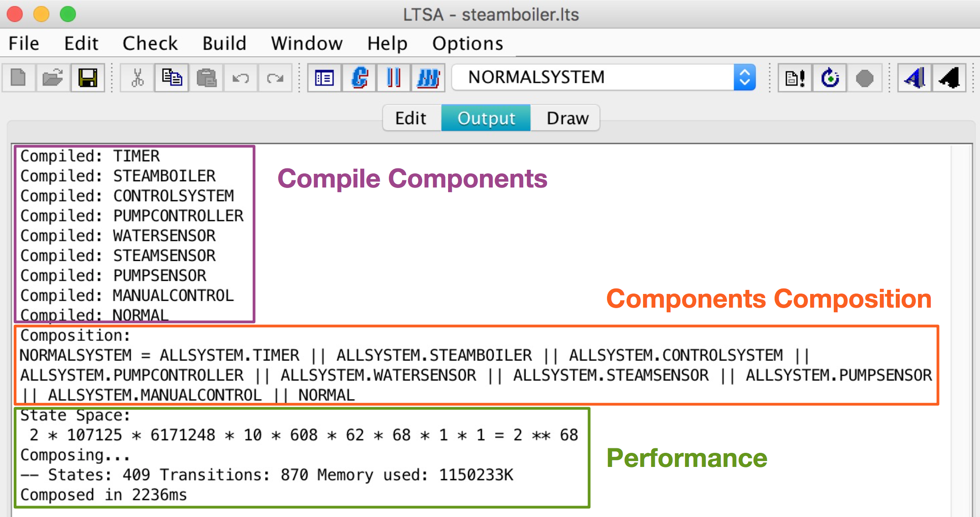Click the Cut scissors icon

pyautogui.click(x=137, y=78)
